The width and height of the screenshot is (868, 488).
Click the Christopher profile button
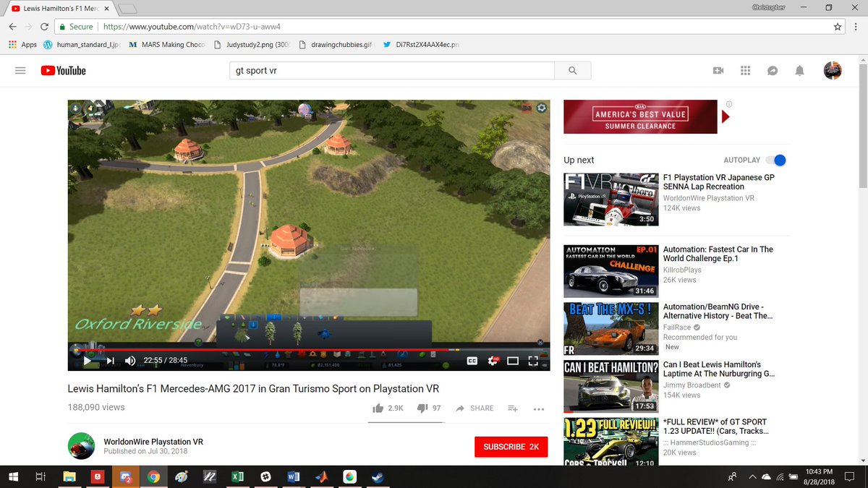[769, 7]
